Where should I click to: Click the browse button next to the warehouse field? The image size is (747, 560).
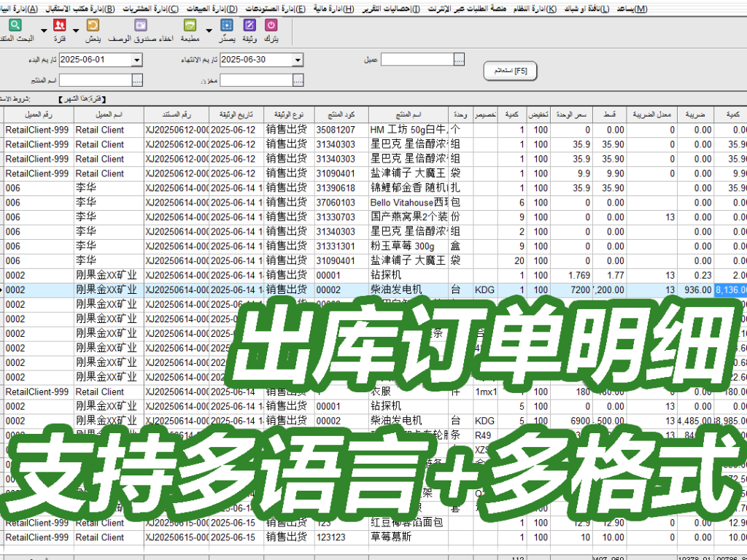(x=298, y=80)
